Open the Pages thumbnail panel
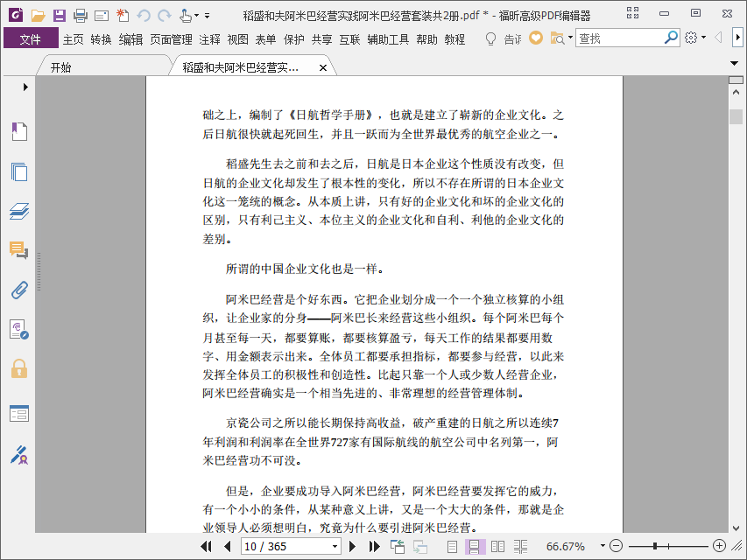This screenshot has height=560, width=747. 19,171
